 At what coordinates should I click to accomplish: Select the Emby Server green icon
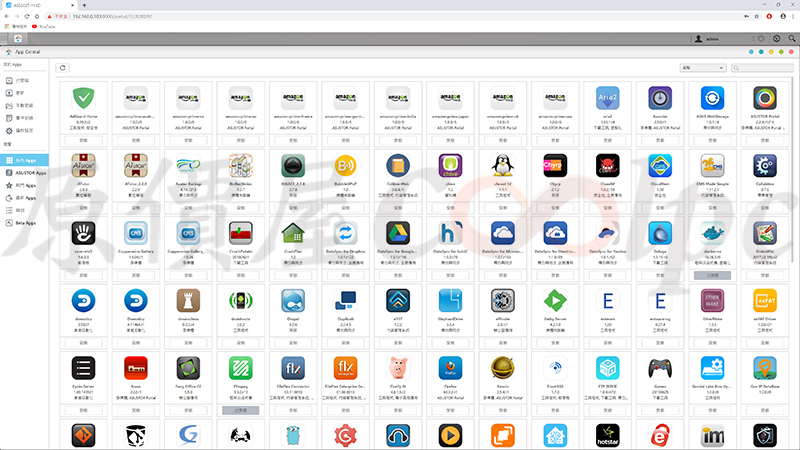pos(555,301)
